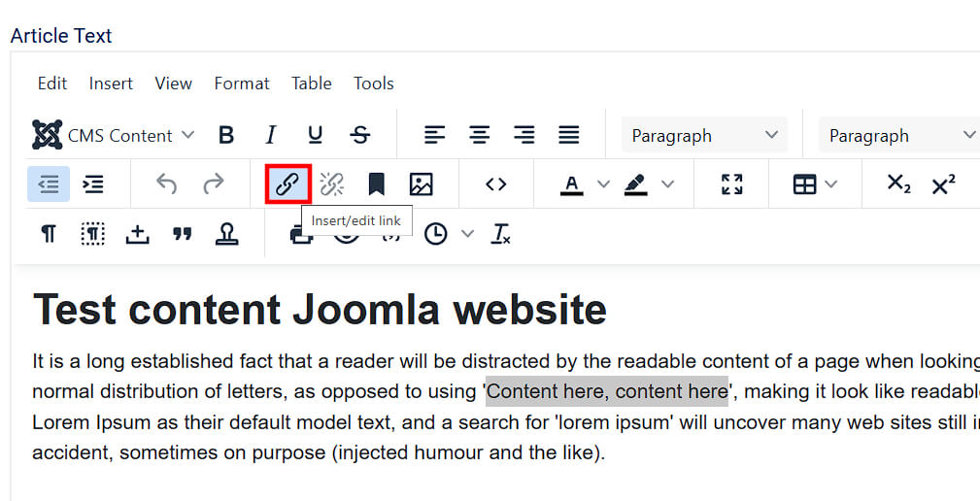Image resolution: width=980 pixels, height=501 pixels.
Task: Click the Insert image icon
Action: pos(421,184)
